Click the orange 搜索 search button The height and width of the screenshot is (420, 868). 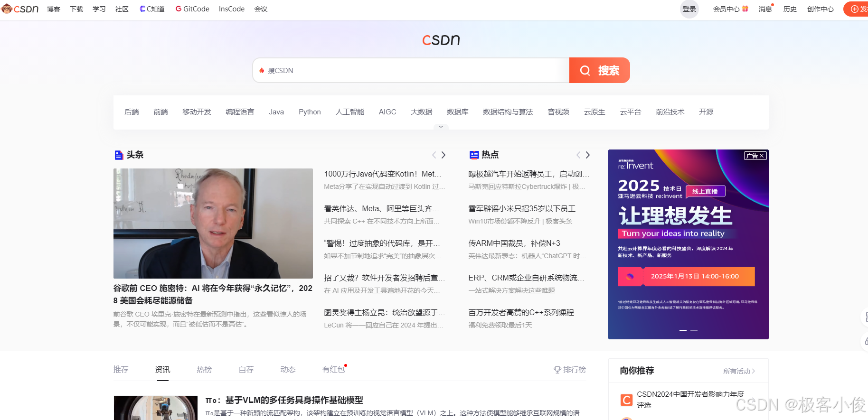pos(600,70)
